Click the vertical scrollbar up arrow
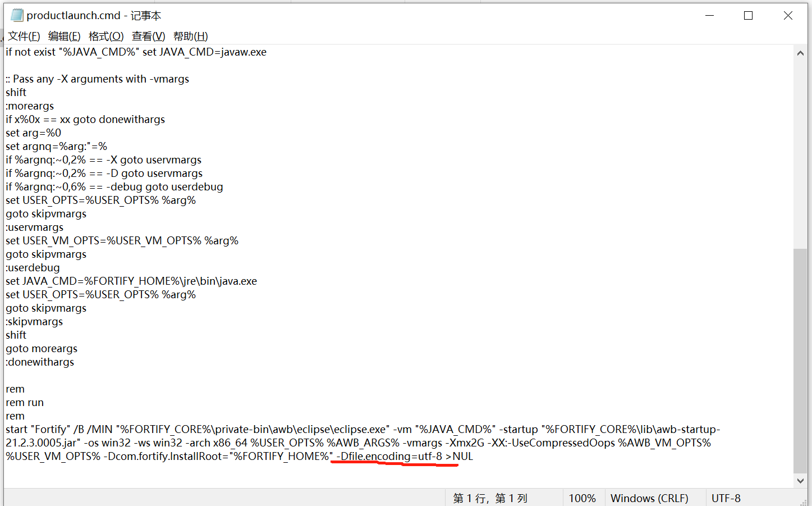812x506 pixels. [x=800, y=53]
